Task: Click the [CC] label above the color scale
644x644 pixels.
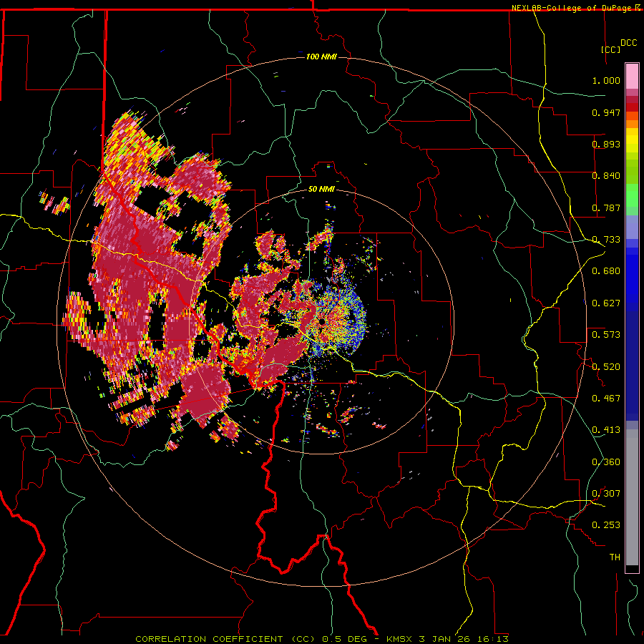Action: (x=611, y=49)
